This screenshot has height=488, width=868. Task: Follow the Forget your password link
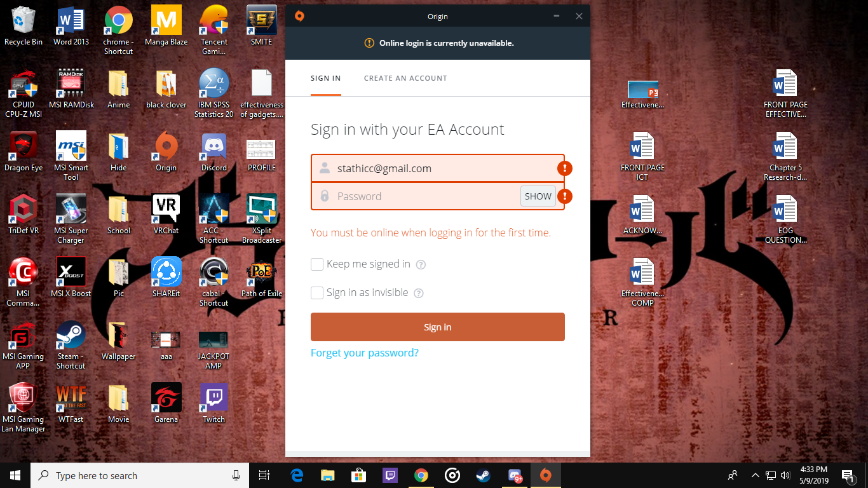(364, 353)
